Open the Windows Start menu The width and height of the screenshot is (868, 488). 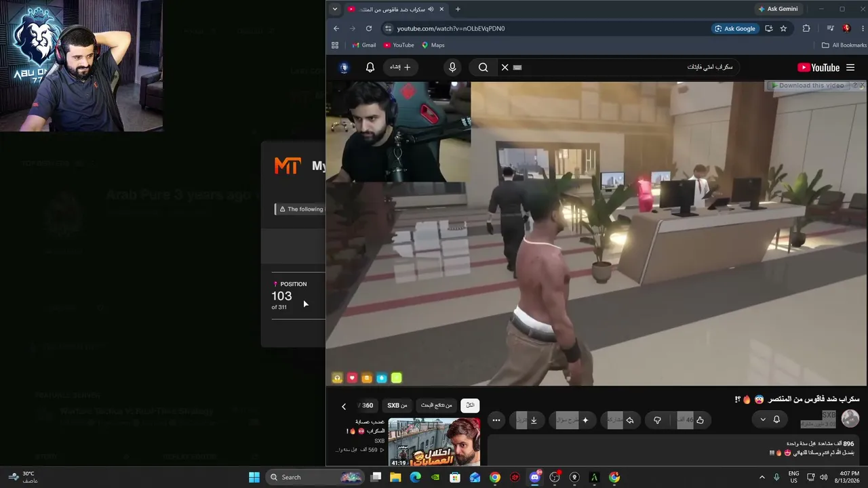(x=254, y=477)
